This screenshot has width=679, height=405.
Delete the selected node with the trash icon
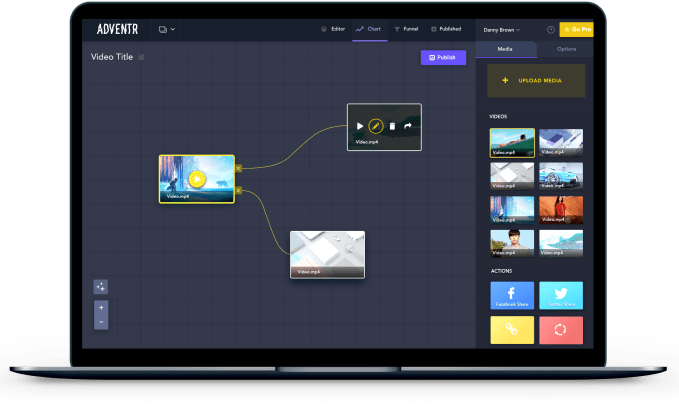(x=392, y=126)
